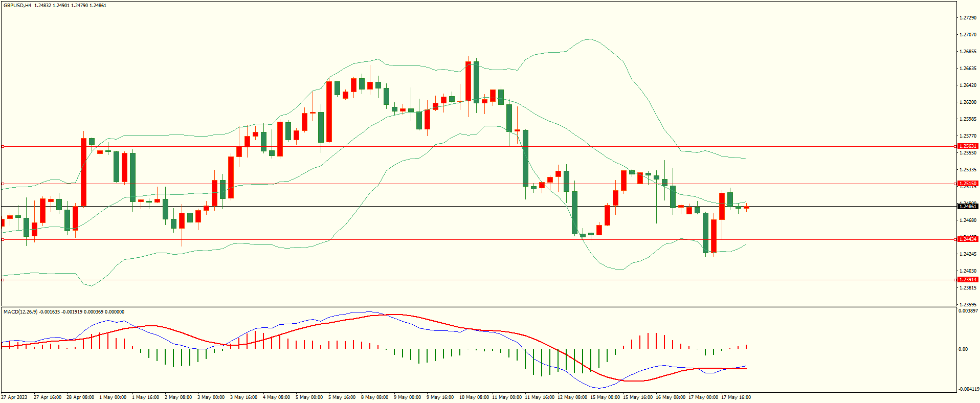
Task: Select the red 1.25631 price level tag
Action: [968, 146]
